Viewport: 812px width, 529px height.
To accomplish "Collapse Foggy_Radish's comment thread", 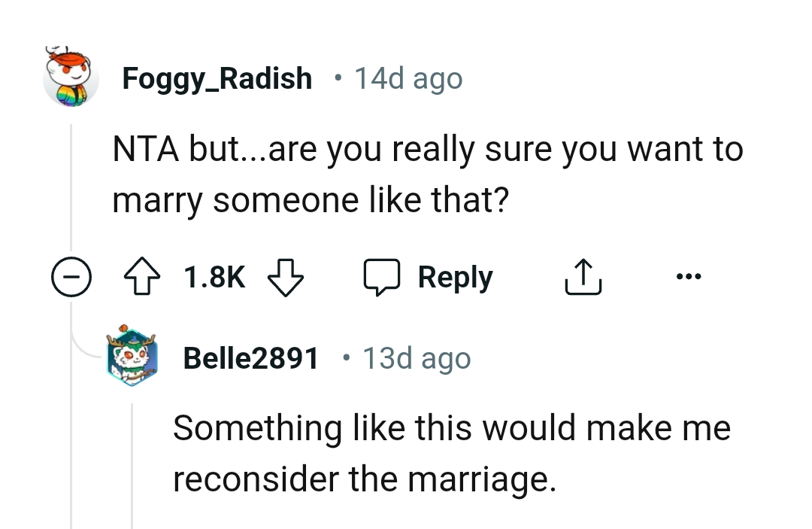I will click(71, 276).
